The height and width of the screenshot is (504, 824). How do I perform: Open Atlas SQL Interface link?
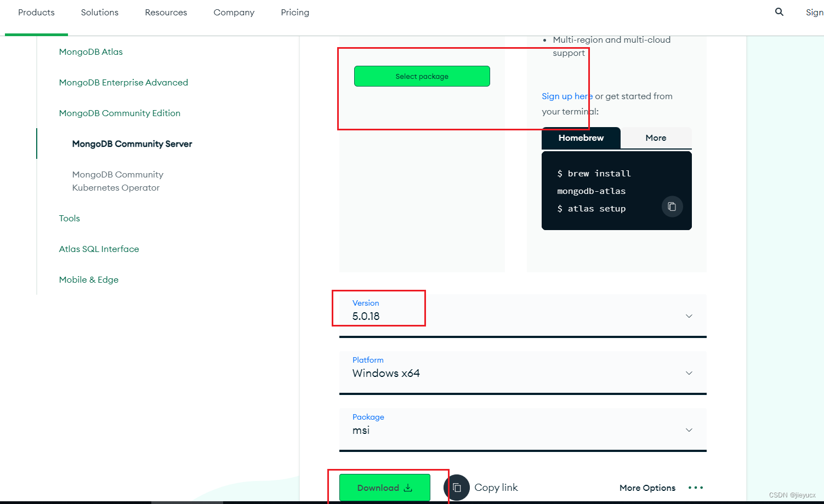(99, 249)
